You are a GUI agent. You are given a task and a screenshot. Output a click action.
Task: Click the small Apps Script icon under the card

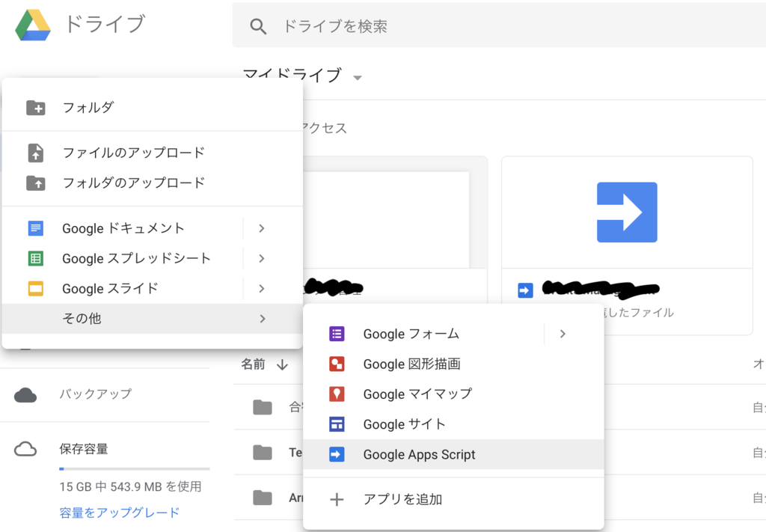coord(525,290)
